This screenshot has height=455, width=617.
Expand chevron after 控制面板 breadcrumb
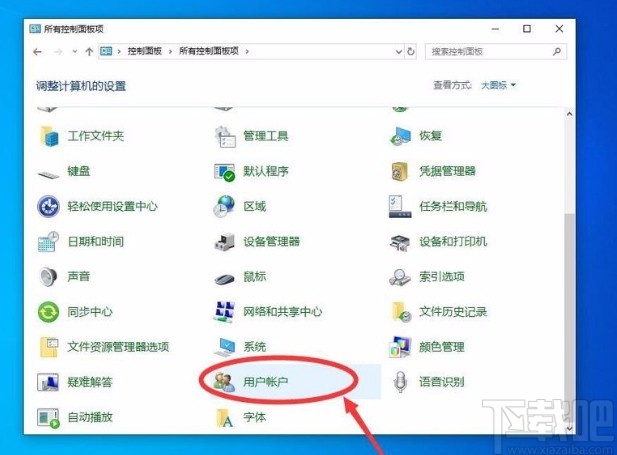click(170, 52)
